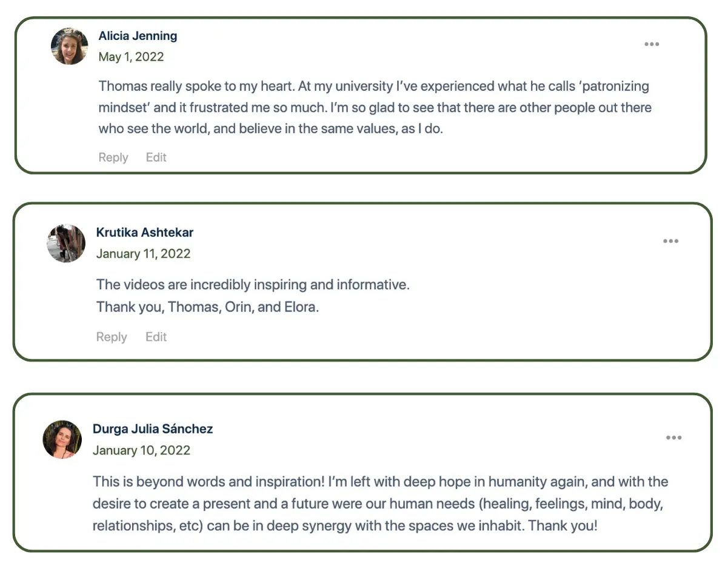The height and width of the screenshot is (569, 728).
Task: Click the January 10, 2022 timestamp
Action: coord(141,451)
